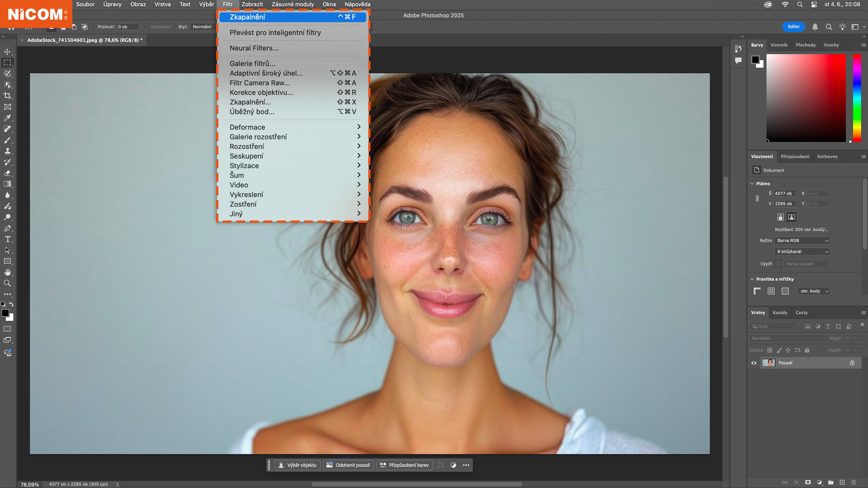Select the Blur tool
This screenshot has height=488, width=868.
(7, 195)
